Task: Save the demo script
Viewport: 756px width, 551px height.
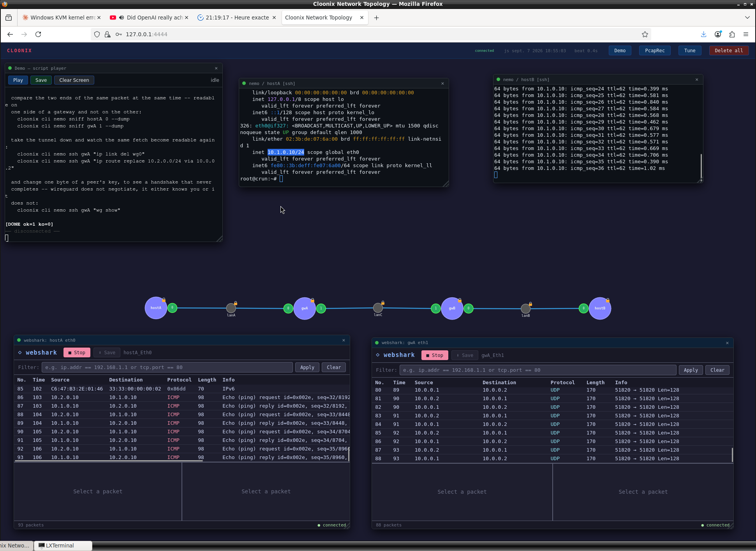Action: (x=41, y=80)
